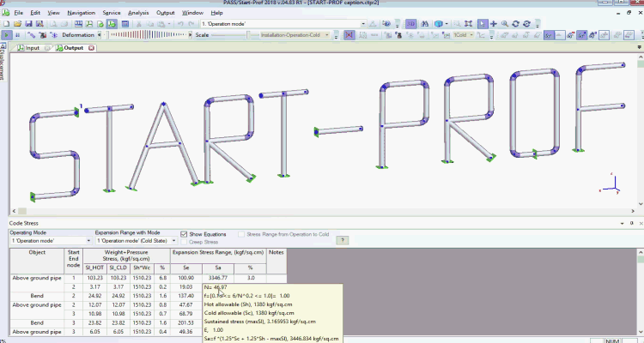Click the Sa column header
644x343 pixels.
218,268
